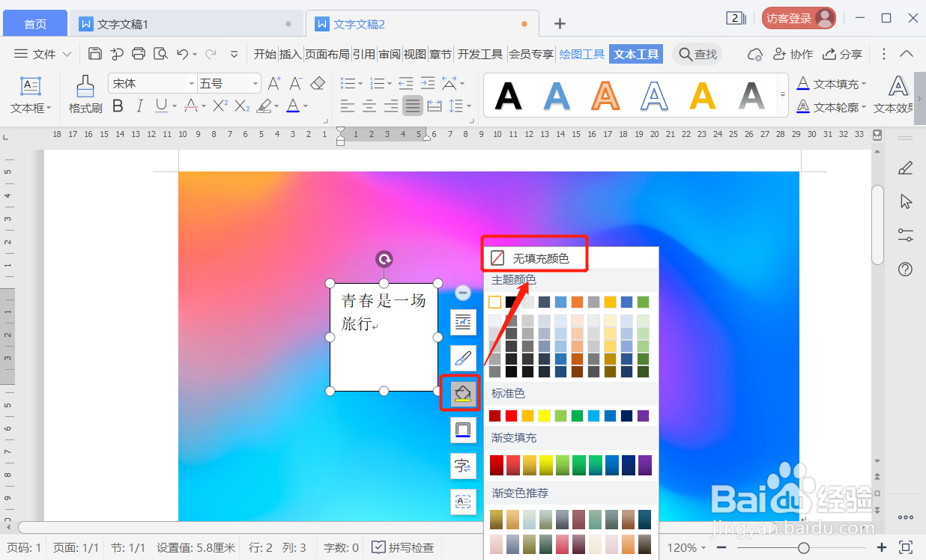The image size is (926, 560).
Task: Click the brush icon in floating shape toolbar
Action: point(462,357)
